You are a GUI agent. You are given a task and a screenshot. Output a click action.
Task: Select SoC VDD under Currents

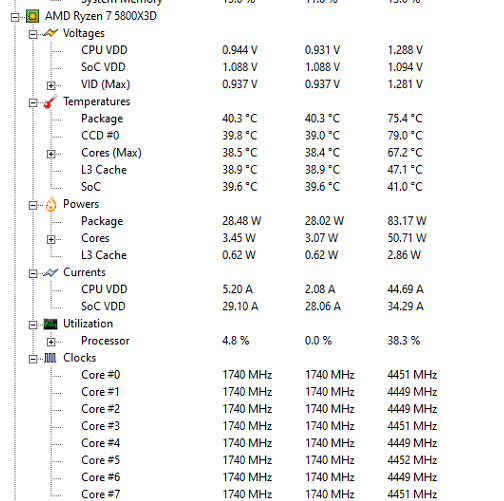point(103,306)
